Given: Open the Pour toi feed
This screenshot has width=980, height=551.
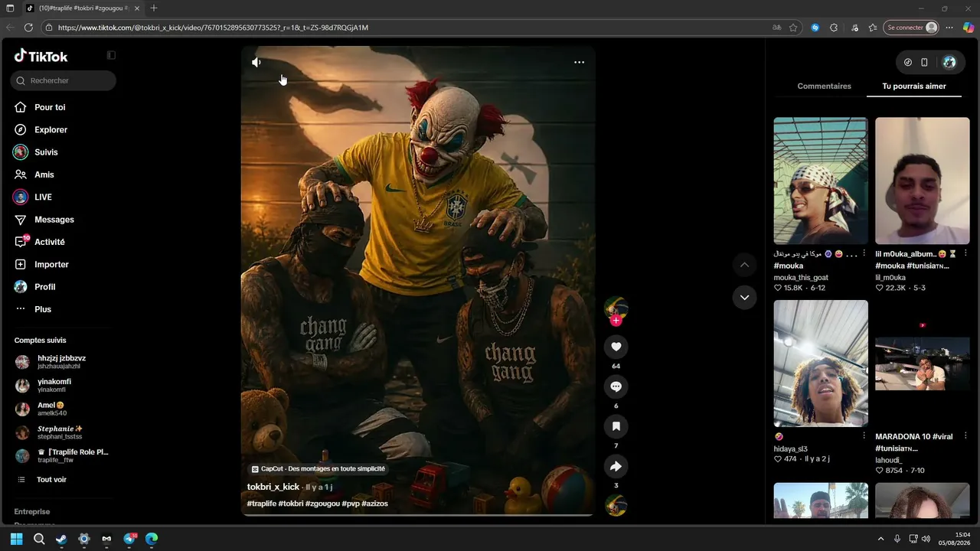Looking at the screenshot, I should point(51,107).
